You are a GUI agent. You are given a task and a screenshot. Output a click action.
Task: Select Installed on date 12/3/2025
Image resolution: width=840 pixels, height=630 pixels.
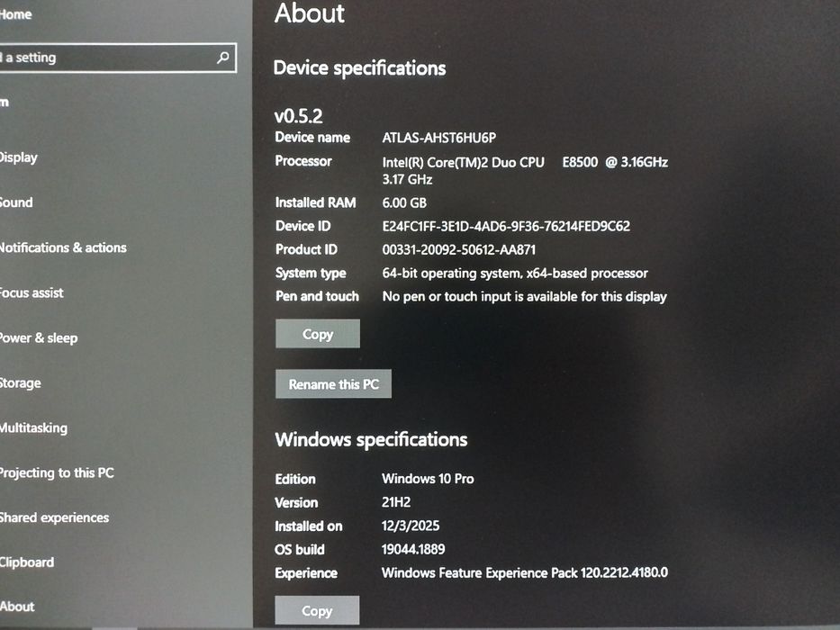point(411,526)
